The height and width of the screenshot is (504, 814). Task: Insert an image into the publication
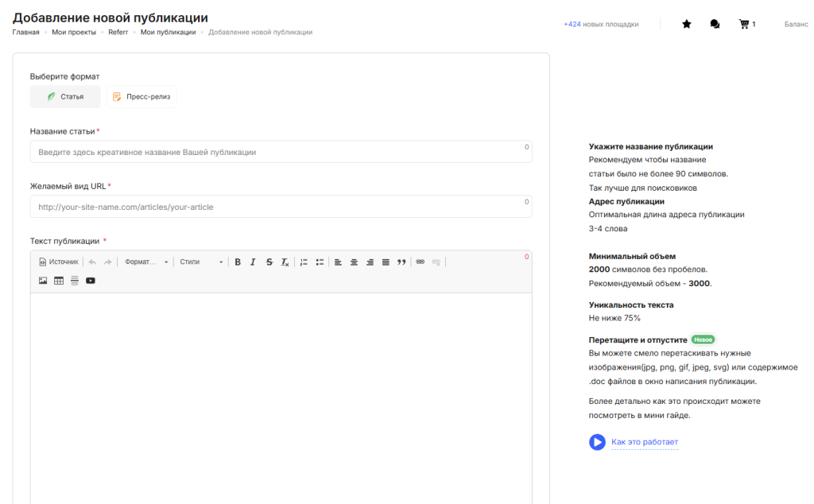click(x=43, y=281)
